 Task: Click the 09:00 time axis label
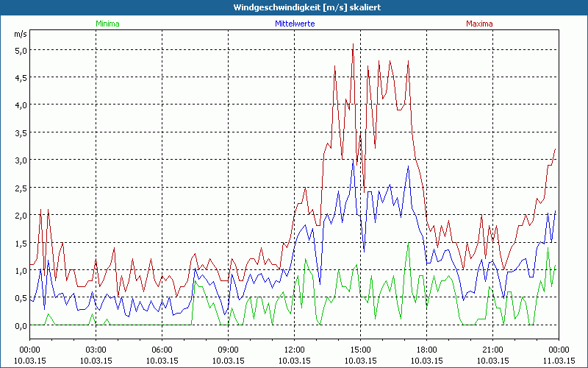point(228,350)
